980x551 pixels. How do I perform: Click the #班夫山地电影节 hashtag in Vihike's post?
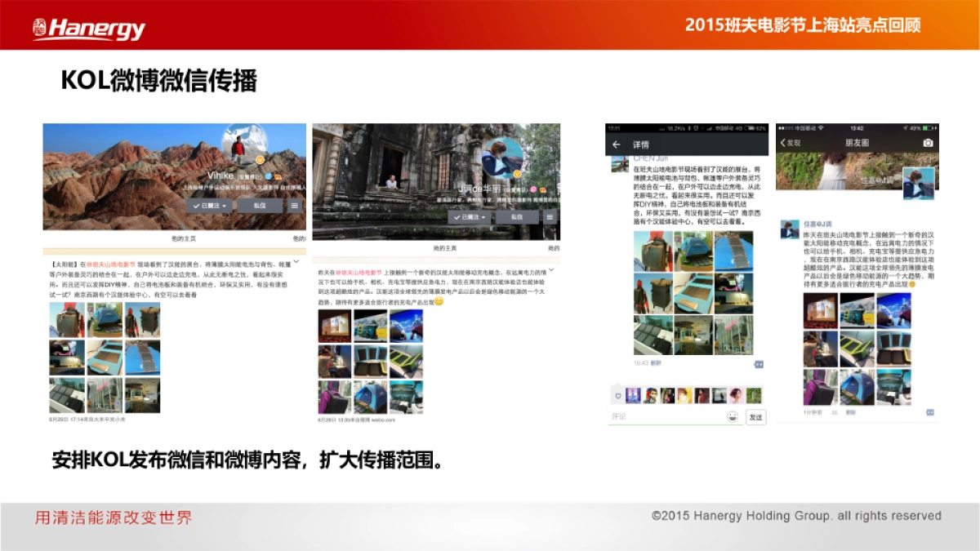(109, 266)
